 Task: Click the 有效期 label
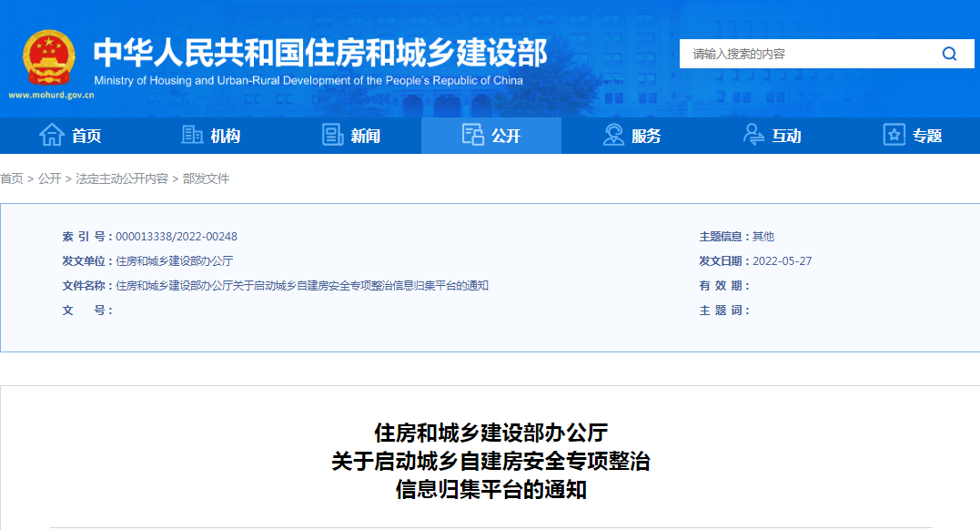pos(723,285)
